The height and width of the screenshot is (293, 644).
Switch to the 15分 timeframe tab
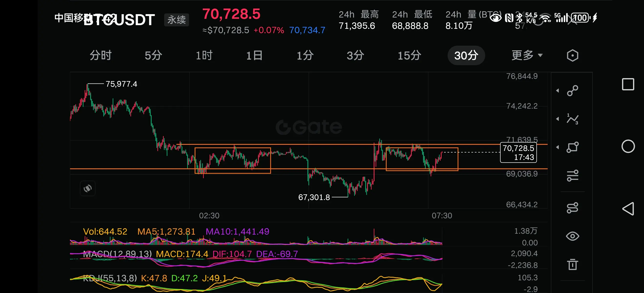(409, 55)
